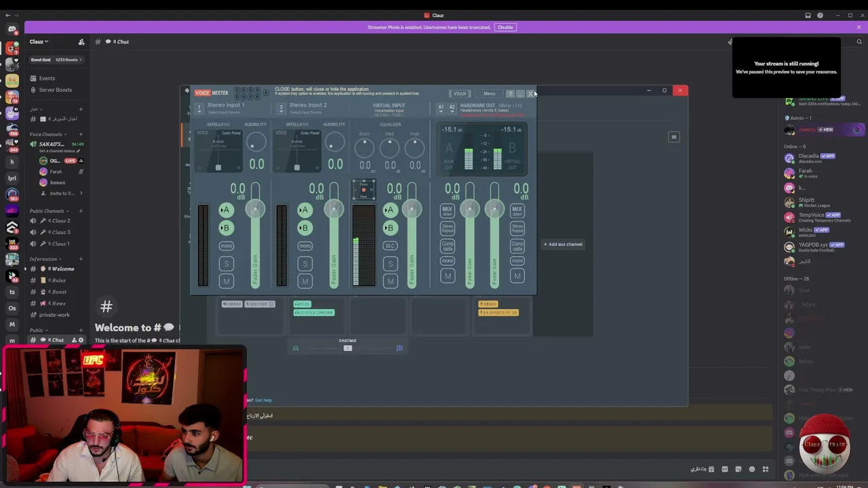The image size is (868, 488).
Task: Click the Virtual Input fader gain knob
Action: [x=412, y=209]
